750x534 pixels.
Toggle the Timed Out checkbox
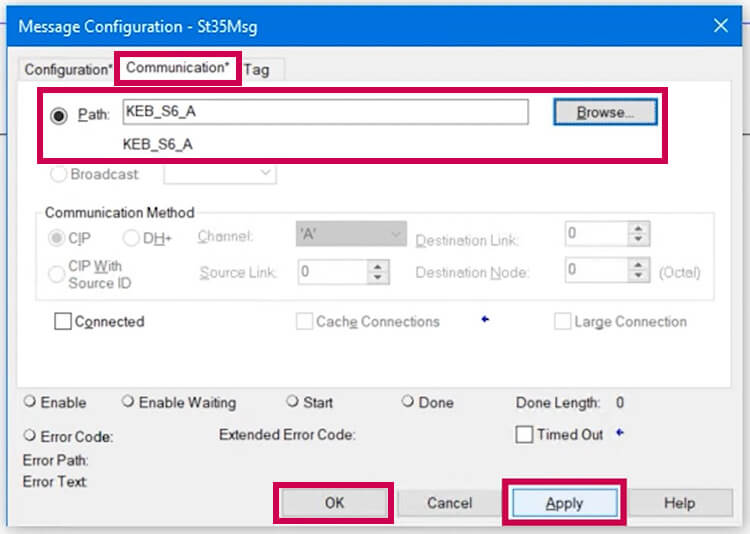pyautogui.click(x=524, y=435)
